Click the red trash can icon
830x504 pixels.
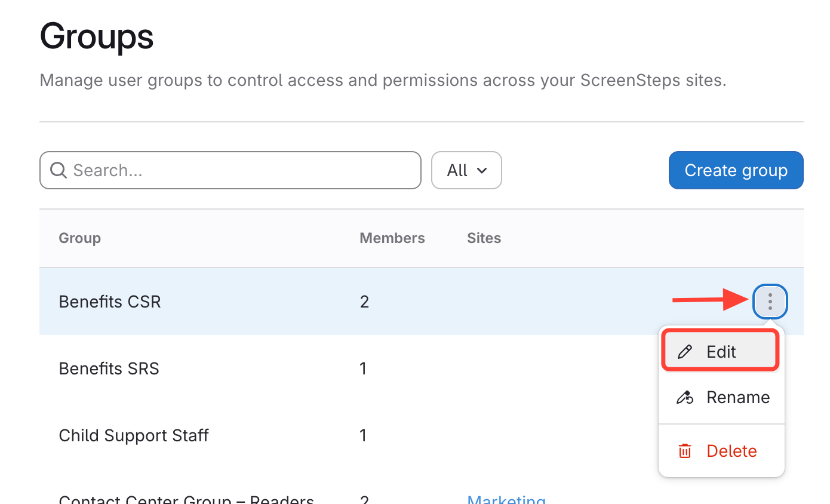pyautogui.click(x=685, y=451)
